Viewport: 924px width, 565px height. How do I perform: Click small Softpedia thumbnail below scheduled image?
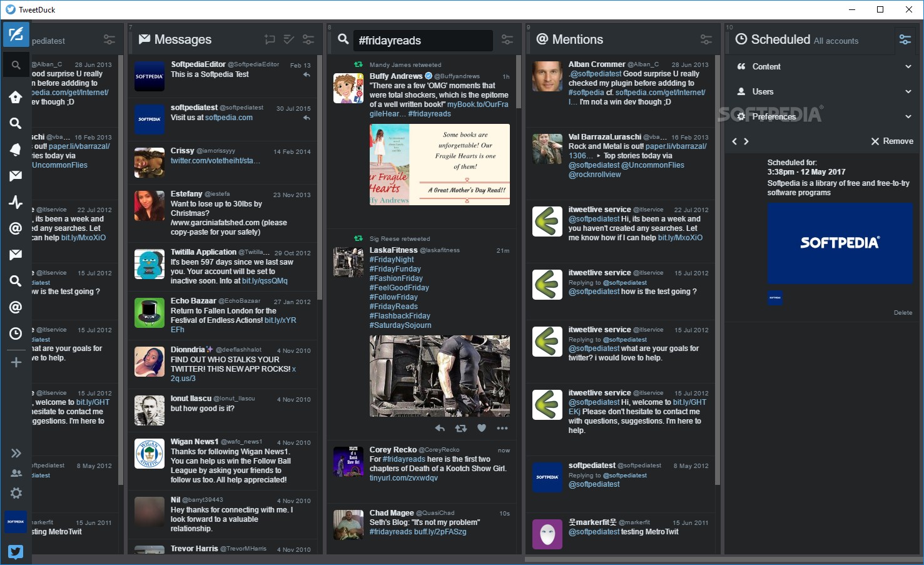pyautogui.click(x=775, y=298)
